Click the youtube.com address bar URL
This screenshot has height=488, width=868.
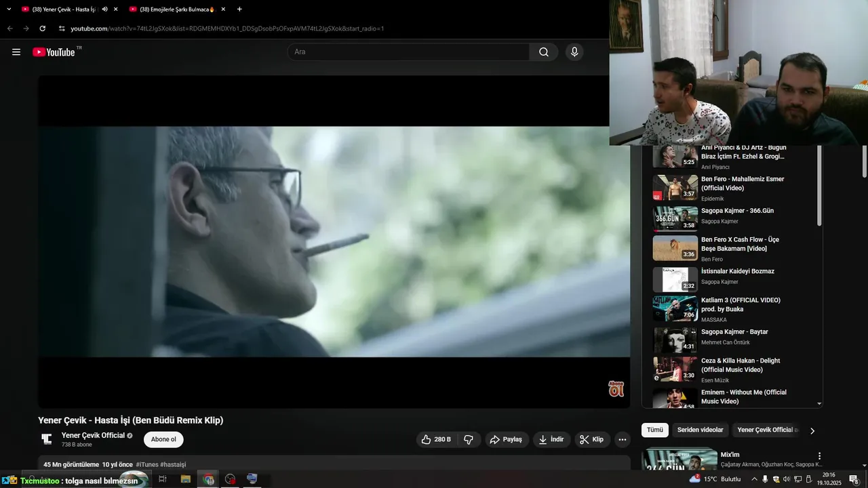click(227, 28)
